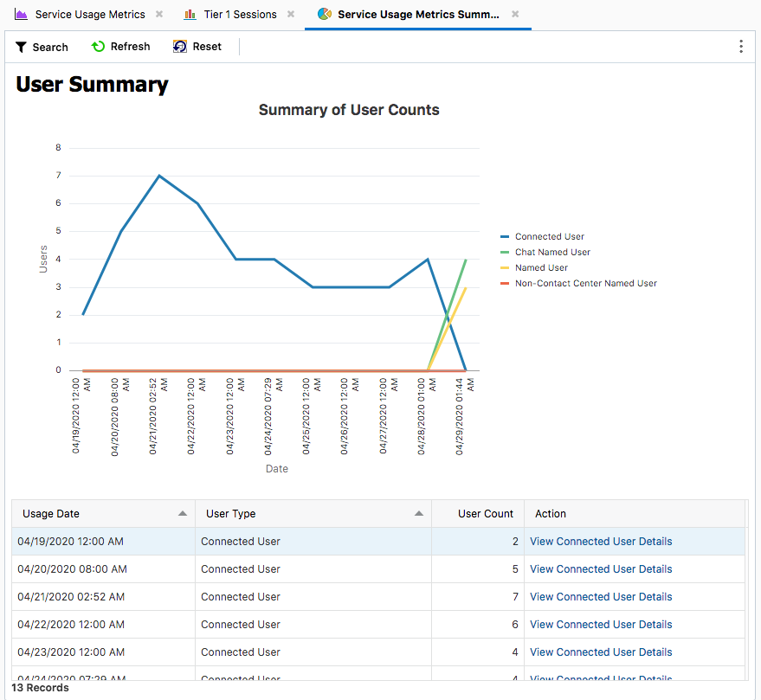Sort by Usage Date column arrow
The image size is (761, 700).
click(182, 514)
